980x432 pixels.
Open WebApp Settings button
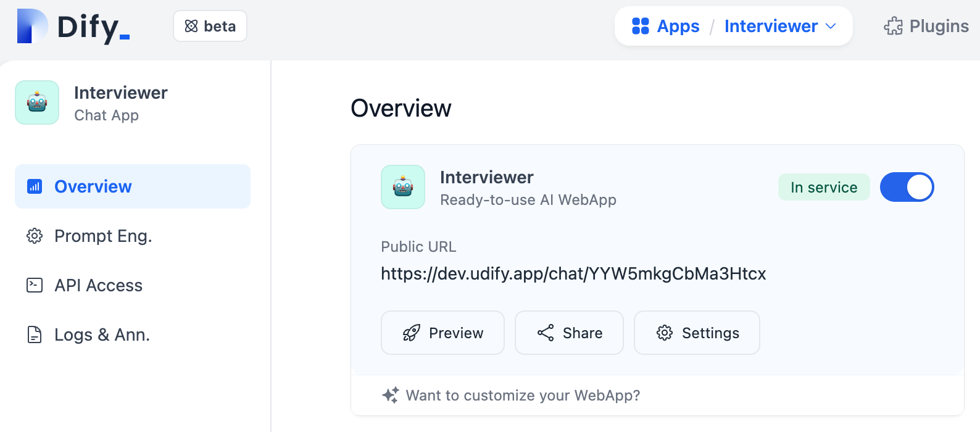[697, 333]
